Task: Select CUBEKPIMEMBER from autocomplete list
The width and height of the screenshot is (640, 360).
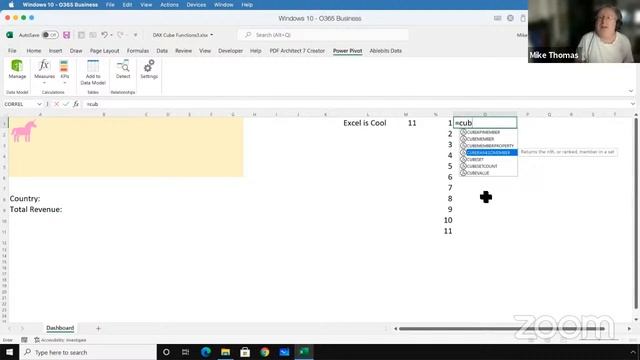Action: [489, 132]
